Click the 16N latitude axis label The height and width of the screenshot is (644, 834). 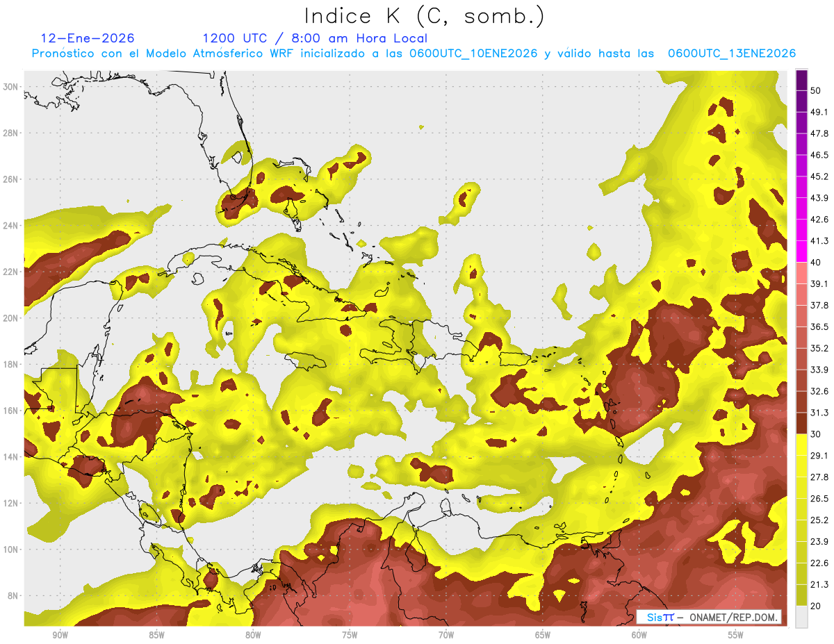(x=10, y=411)
